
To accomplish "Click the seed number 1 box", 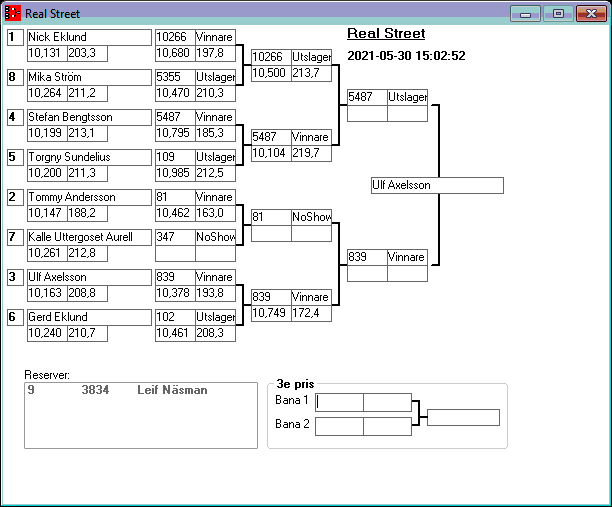I will tap(15, 37).
